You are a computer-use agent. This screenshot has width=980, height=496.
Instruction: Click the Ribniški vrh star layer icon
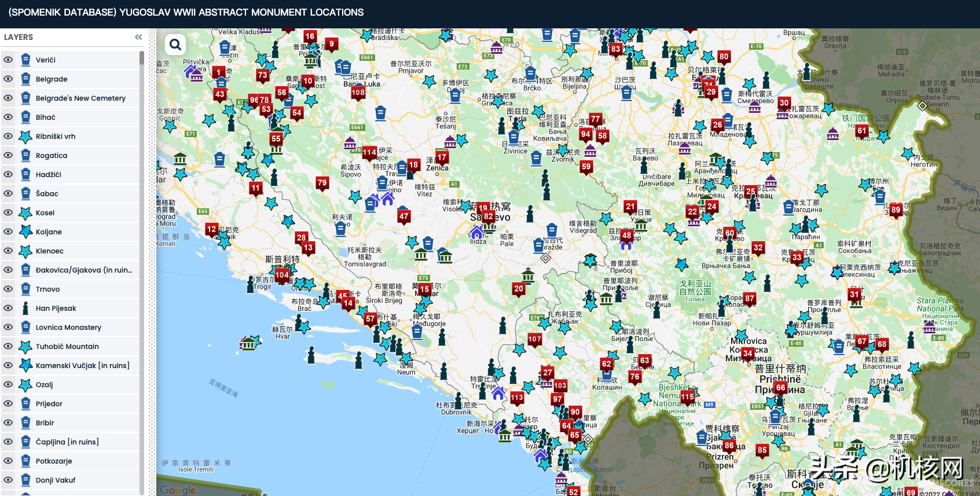coord(25,136)
